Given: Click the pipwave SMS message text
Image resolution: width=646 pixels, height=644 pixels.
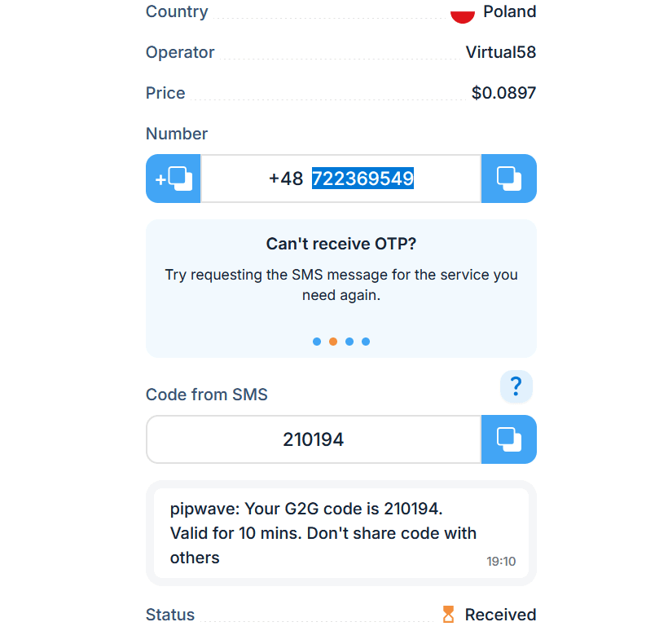Looking at the screenshot, I should 323,533.
